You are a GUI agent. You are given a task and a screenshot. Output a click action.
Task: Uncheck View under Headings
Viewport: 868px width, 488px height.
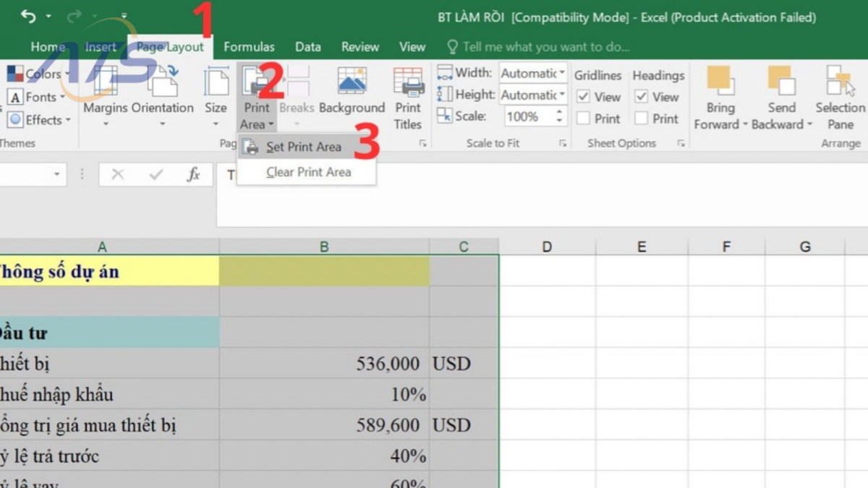(642, 96)
